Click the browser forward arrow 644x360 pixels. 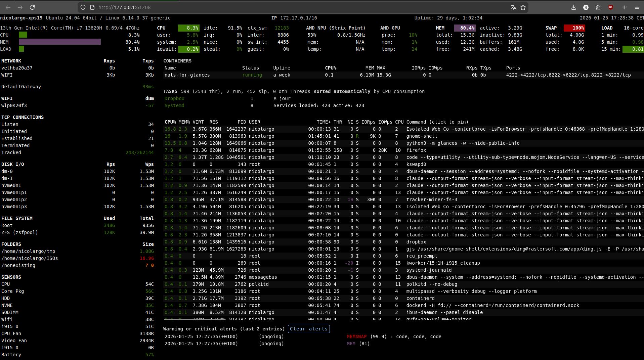(x=20, y=7)
